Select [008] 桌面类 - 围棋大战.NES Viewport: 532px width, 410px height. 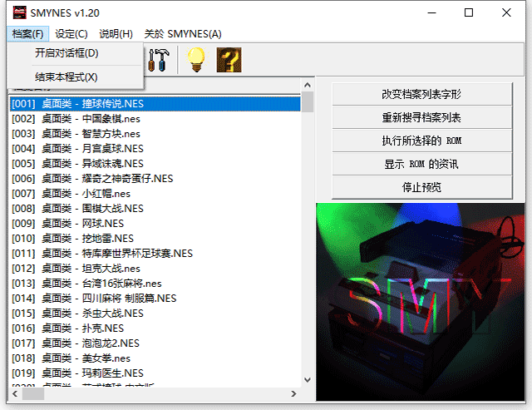point(155,209)
